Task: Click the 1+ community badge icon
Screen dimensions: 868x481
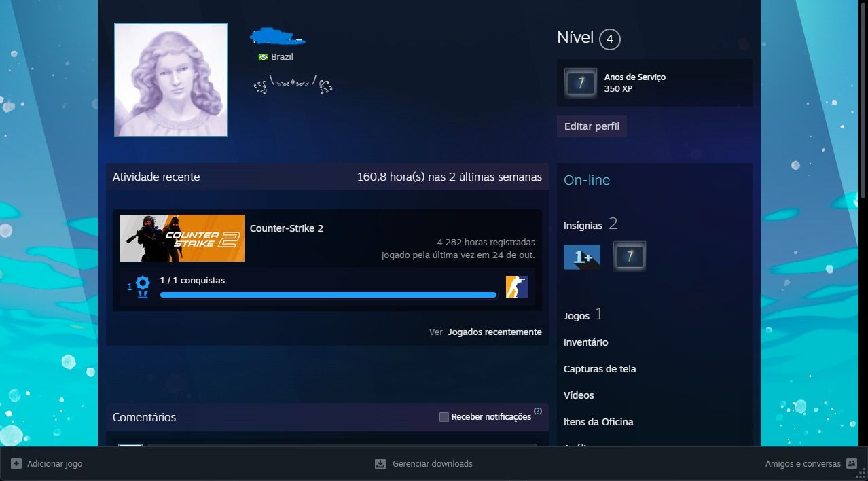Action: [582, 257]
